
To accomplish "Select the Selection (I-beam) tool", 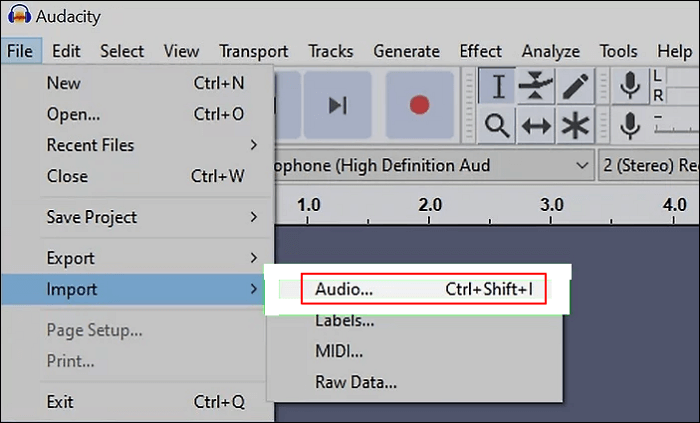I will pos(497,86).
